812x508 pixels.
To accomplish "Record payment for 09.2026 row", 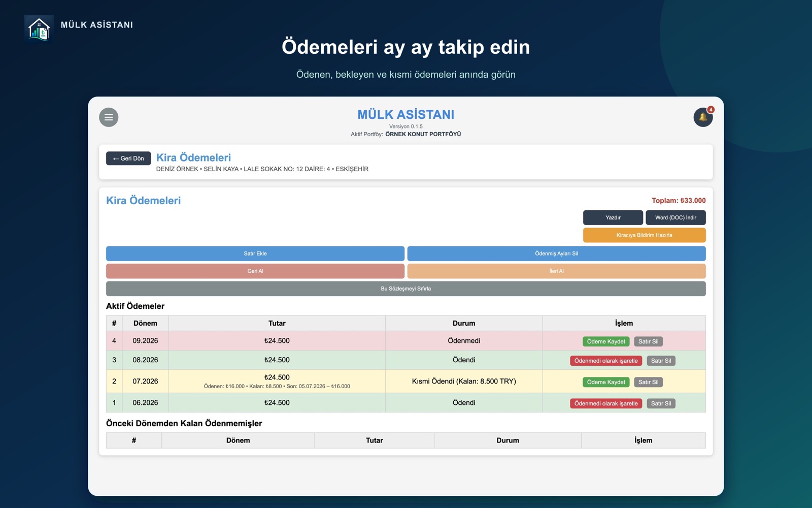I will 606,341.
